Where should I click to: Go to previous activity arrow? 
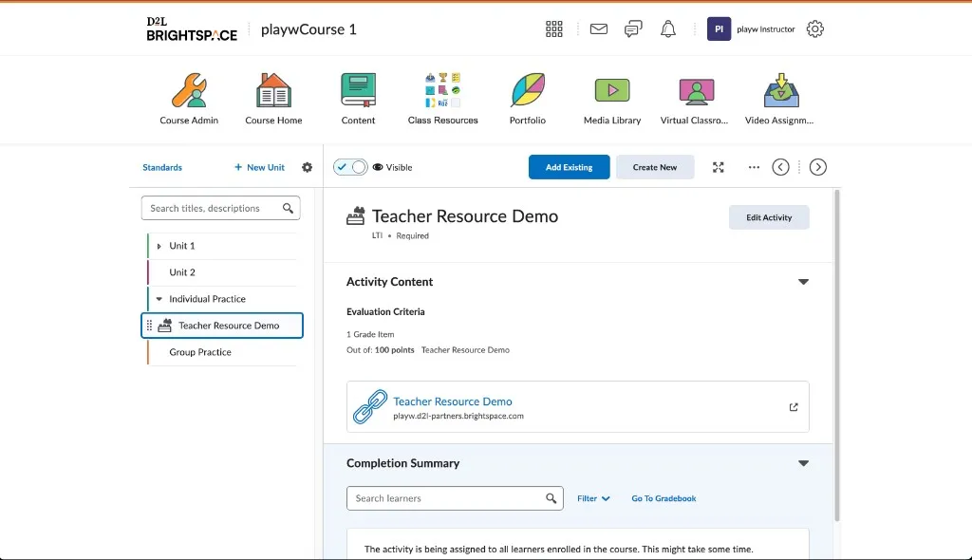click(x=780, y=167)
